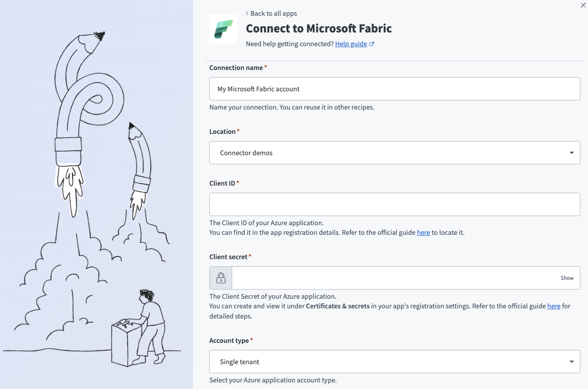Click the lock icon on Client secret field

[x=220, y=277]
